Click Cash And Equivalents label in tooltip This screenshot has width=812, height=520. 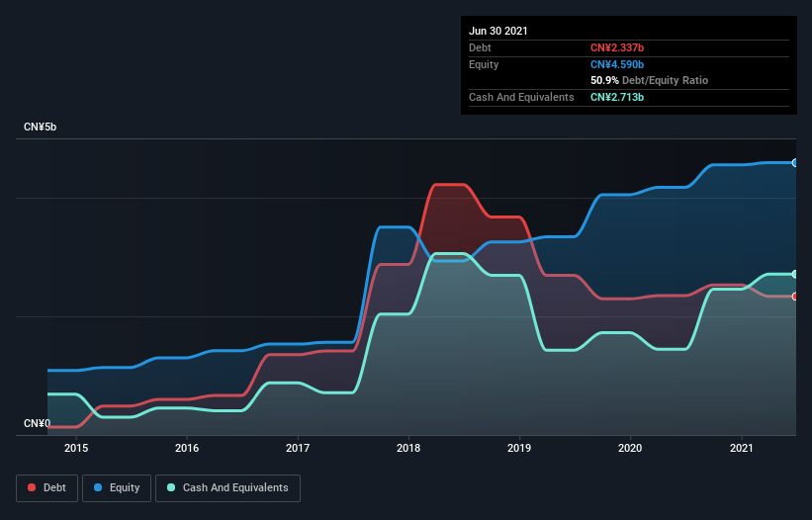click(521, 97)
